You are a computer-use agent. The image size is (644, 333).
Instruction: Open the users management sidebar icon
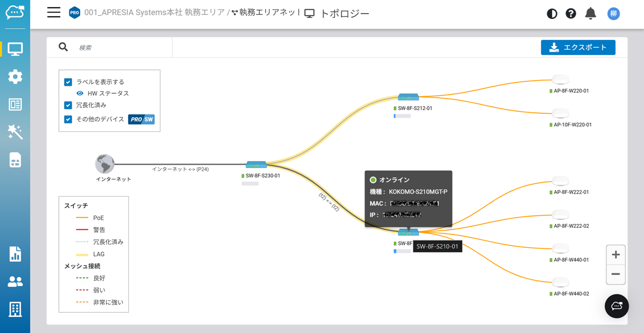(x=15, y=282)
